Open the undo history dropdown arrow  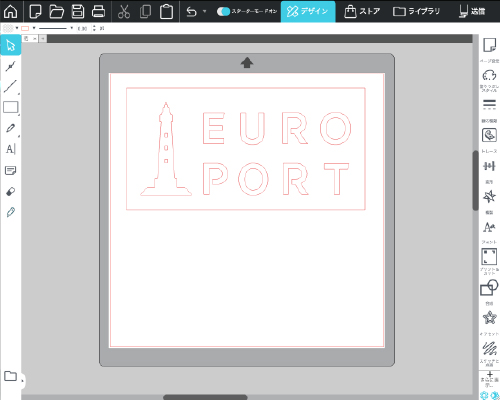[x=204, y=11]
